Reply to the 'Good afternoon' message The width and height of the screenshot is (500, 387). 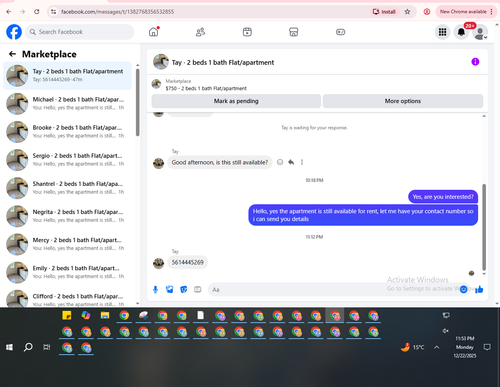291,162
